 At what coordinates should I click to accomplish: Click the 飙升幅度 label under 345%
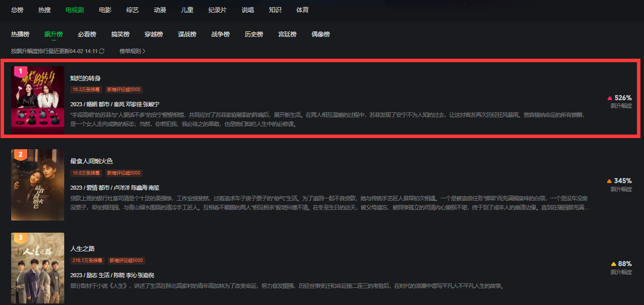[x=621, y=189]
